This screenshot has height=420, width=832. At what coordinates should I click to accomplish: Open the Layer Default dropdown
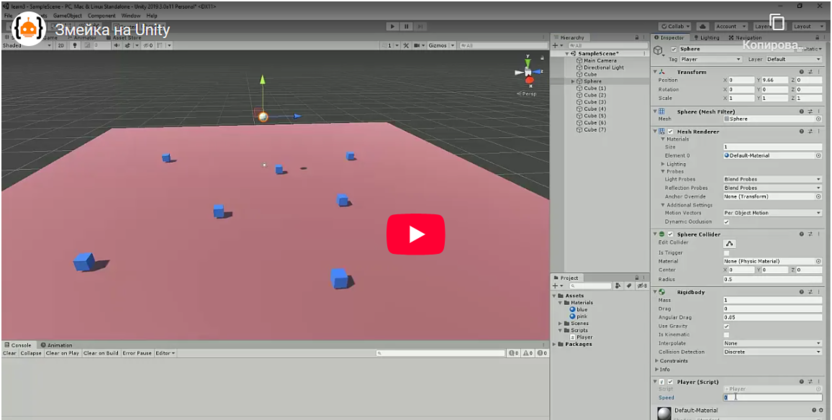tap(794, 59)
